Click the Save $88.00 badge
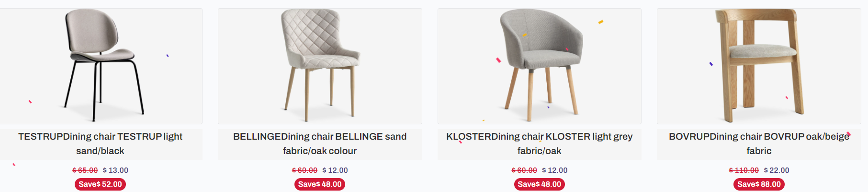 tap(759, 184)
